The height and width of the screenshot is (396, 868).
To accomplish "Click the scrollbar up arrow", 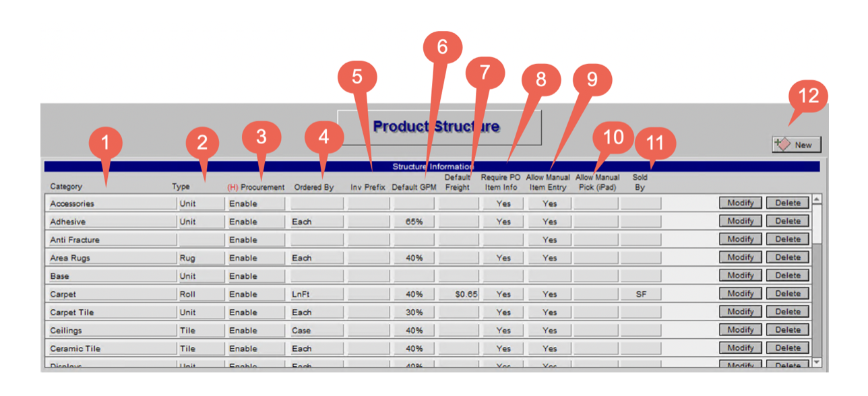I will pyautogui.click(x=817, y=199).
